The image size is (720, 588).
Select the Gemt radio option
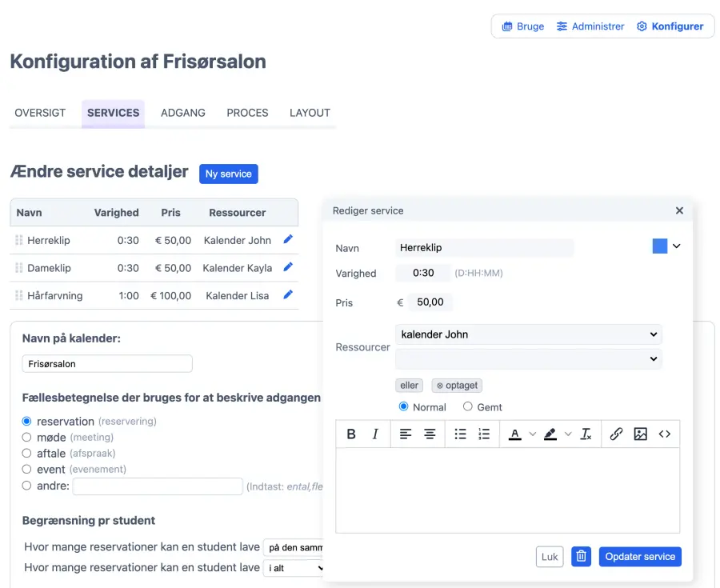pos(468,406)
